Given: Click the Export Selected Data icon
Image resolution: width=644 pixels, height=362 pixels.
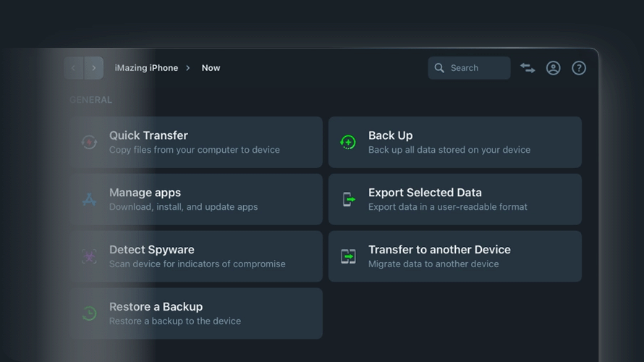Looking at the screenshot, I should click(348, 199).
